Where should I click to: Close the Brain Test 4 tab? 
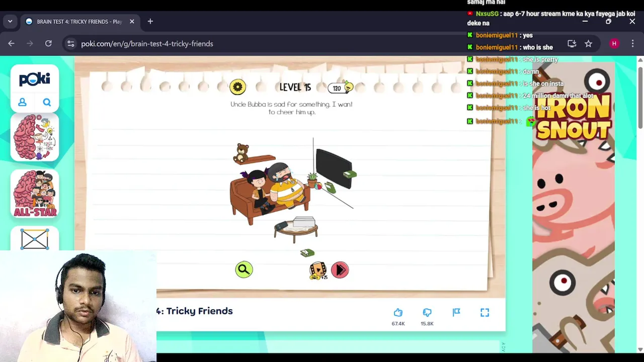click(x=132, y=22)
